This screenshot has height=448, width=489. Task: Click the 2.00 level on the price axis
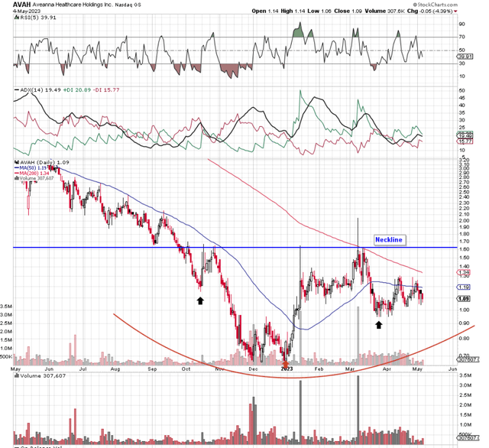point(464,221)
